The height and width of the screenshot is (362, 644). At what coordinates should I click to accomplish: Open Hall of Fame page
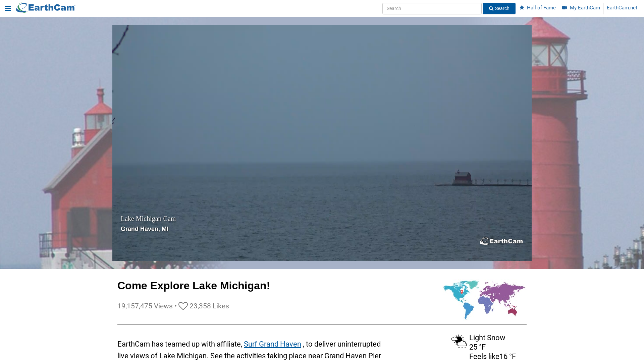pos(541,8)
